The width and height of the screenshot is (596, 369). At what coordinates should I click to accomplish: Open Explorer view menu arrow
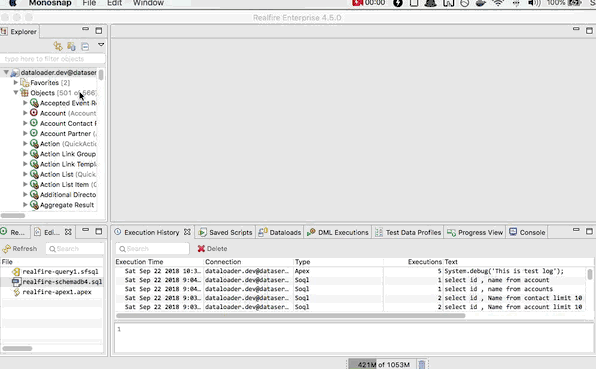click(x=101, y=45)
